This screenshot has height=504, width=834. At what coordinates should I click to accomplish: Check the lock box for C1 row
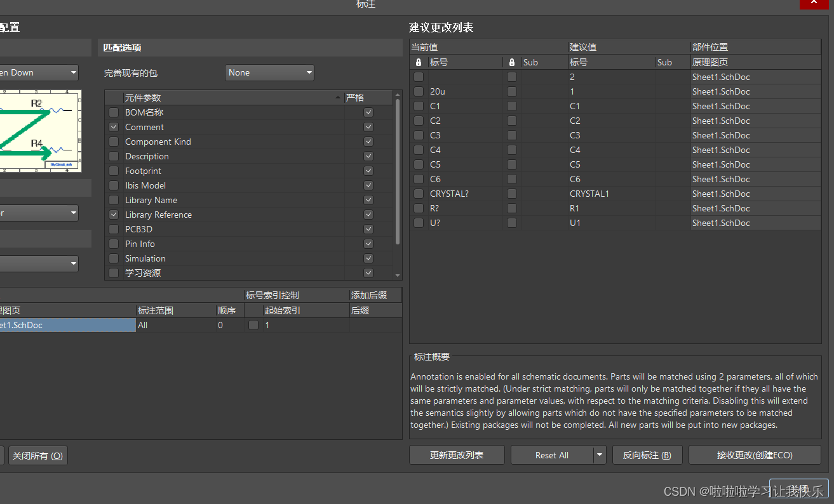point(419,106)
